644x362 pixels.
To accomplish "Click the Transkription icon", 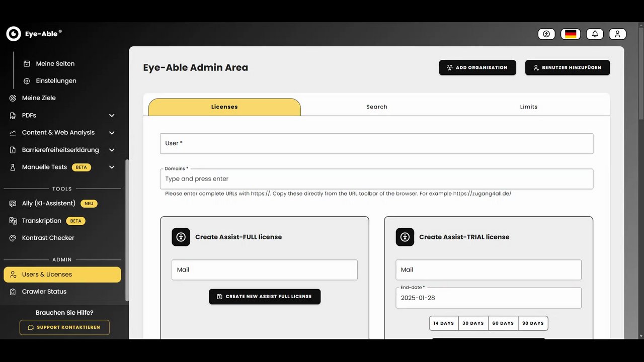I will click(13, 221).
